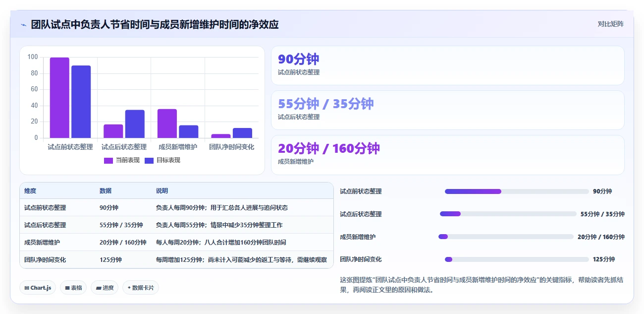This screenshot has width=644, height=314.
Task: Toggle the 目标表现 legend entry
Action: pos(162,160)
